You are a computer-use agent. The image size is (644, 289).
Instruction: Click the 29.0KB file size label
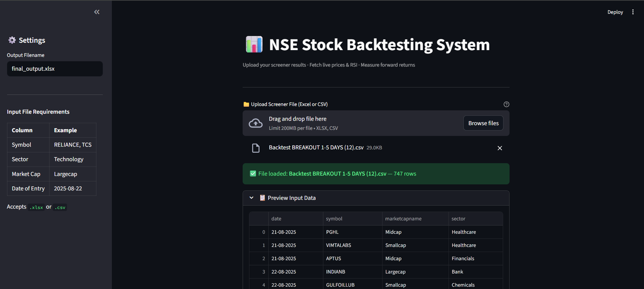pos(374,148)
